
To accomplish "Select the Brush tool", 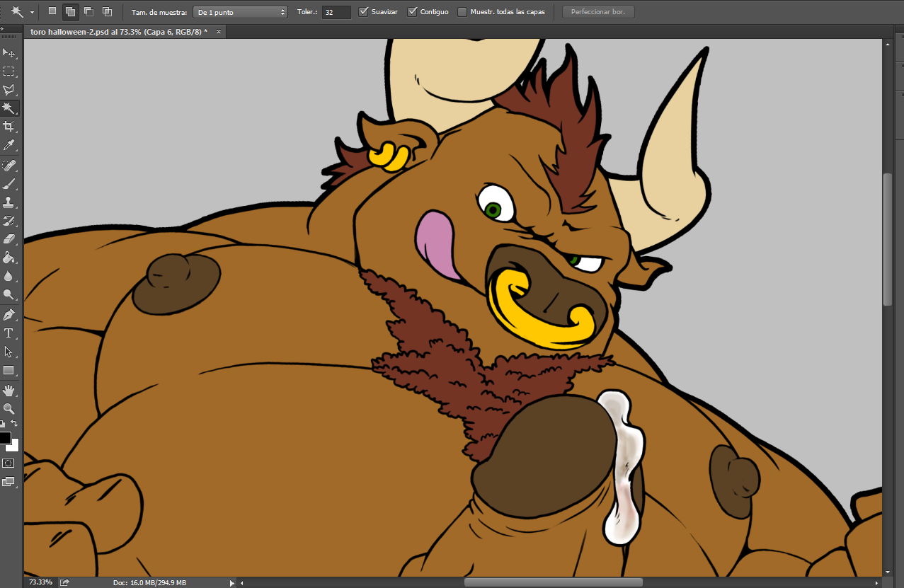I will click(9, 184).
